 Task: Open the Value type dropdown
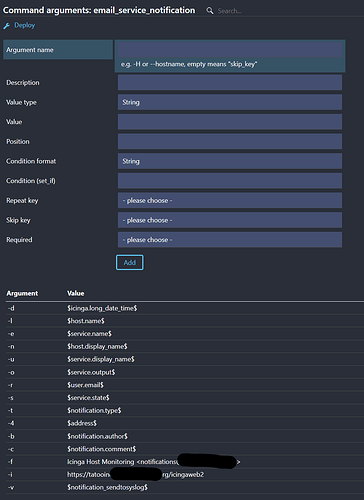pyautogui.click(x=230, y=102)
